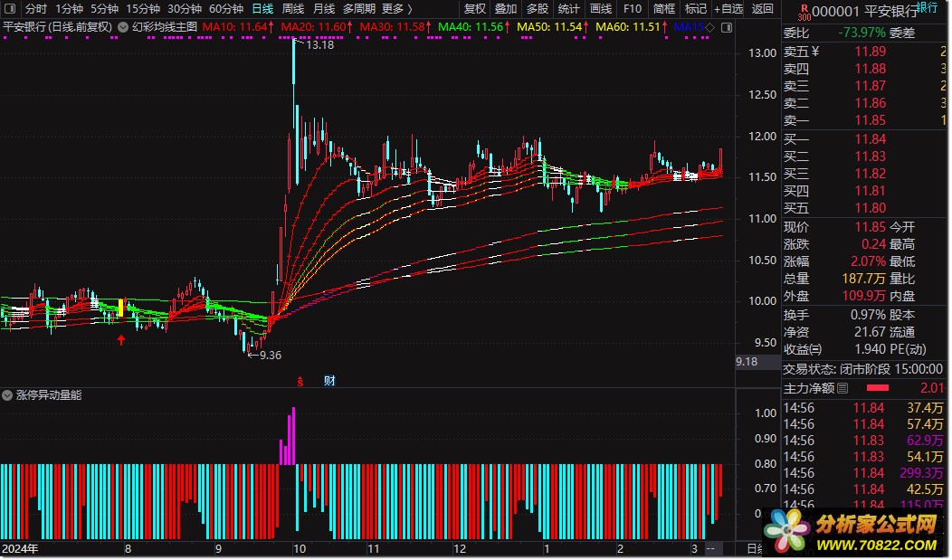Select the 买五 price 11.80
This screenshot has width=952, height=560.
point(870,208)
